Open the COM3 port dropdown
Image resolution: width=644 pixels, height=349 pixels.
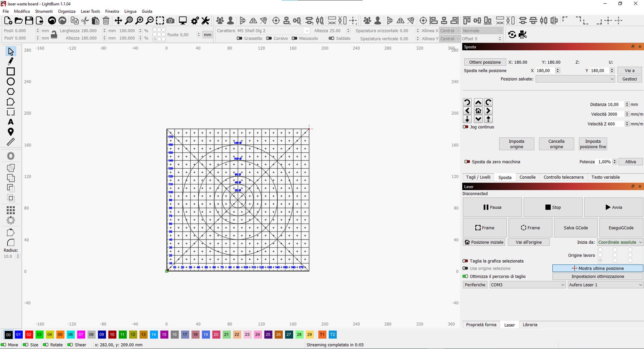pos(528,285)
